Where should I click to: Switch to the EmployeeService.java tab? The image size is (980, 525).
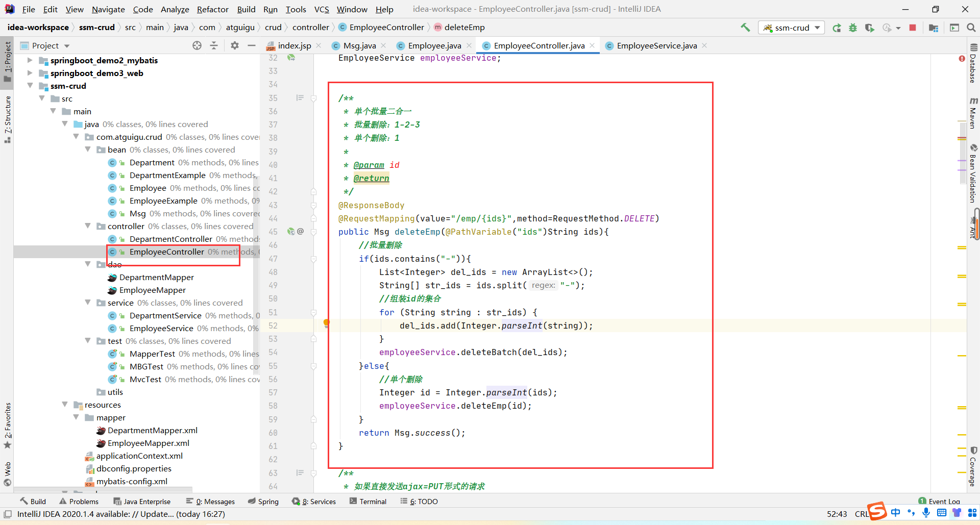pyautogui.click(x=656, y=45)
